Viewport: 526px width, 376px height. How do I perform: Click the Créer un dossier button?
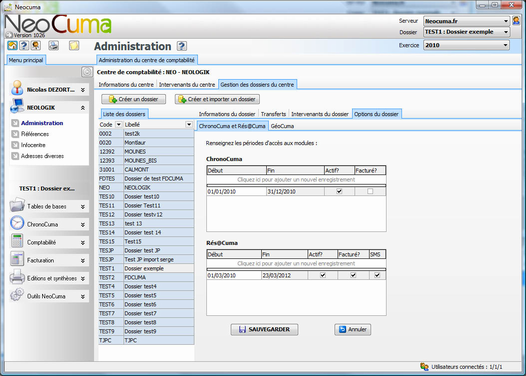[x=134, y=99]
